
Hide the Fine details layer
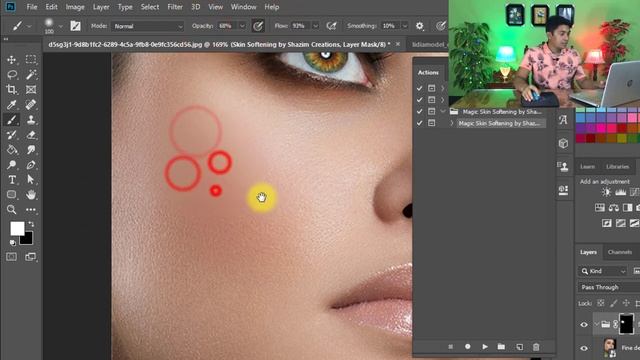pyautogui.click(x=584, y=348)
